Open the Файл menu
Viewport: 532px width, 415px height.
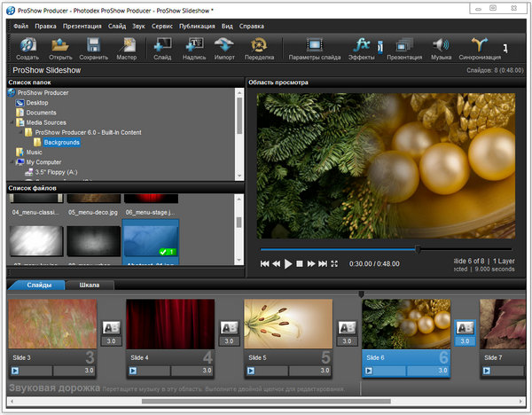coord(20,26)
